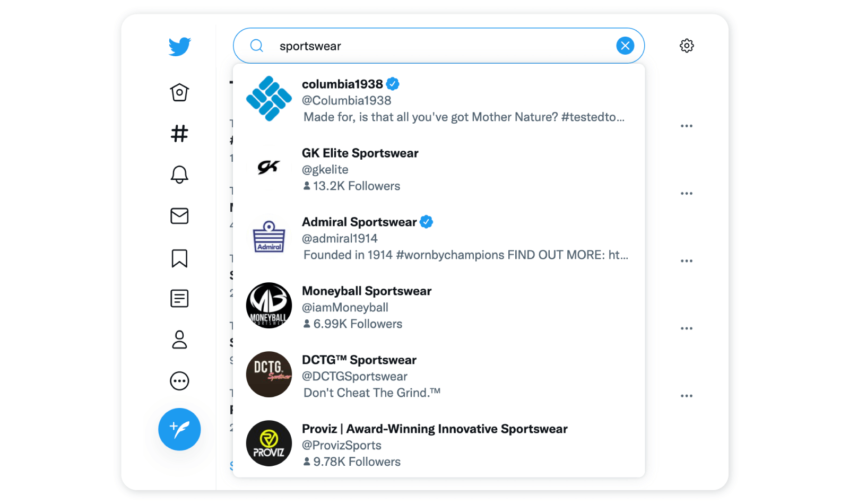Viewport: 849px width, 504px height.
Task: Click the Twitter bird logo
Action: (x=179, y=47)
